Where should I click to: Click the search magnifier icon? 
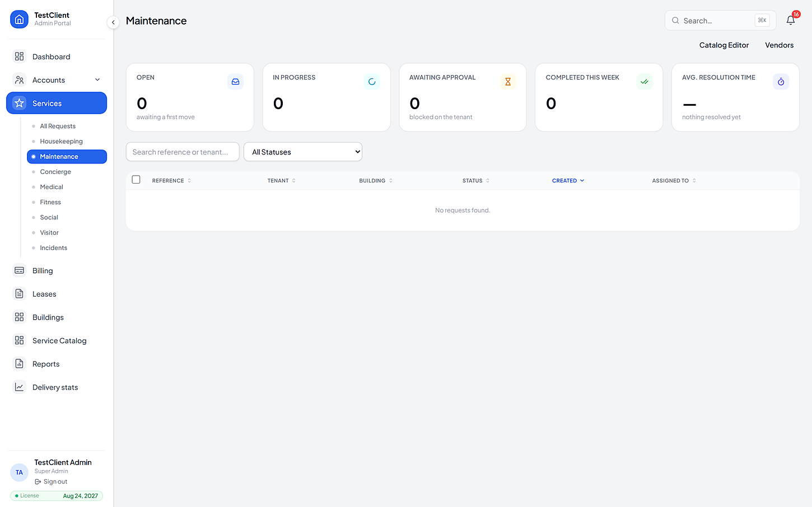pos(675,21)
